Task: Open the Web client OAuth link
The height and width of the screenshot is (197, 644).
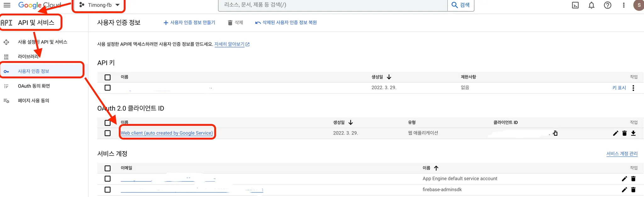Action: coord(167,133)
